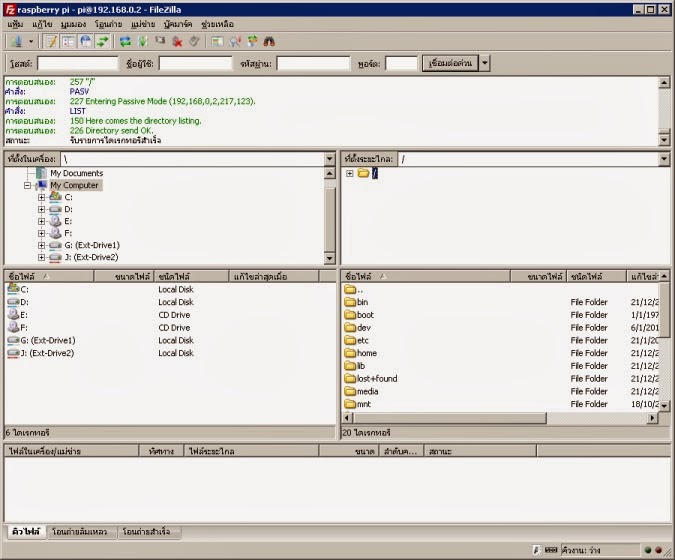Expand the J: (Ext-Drive2) tree node
The width and height of the screenshot is (675, 560).
point(41,257)
